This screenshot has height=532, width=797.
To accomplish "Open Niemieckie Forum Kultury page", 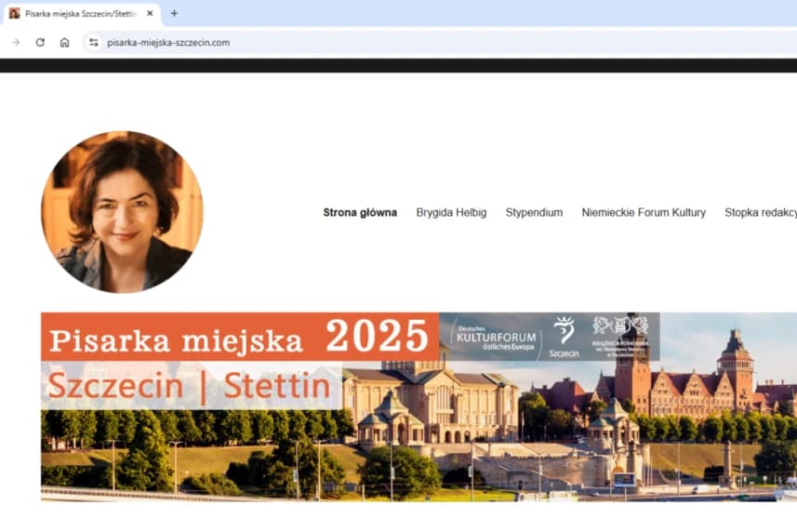I will [644, 213].
